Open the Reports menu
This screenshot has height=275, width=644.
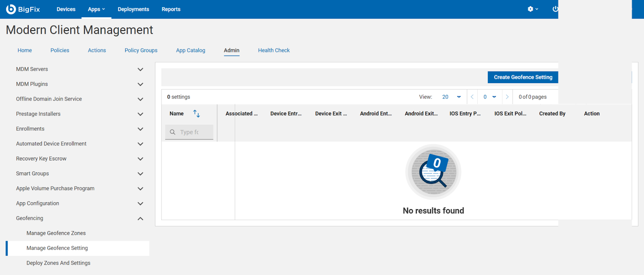(171, 9)
